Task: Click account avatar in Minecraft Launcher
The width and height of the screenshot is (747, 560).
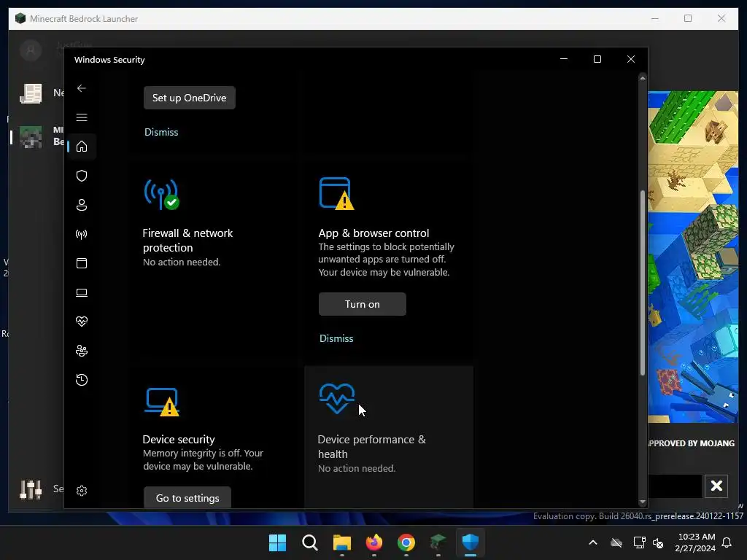Action: pos(31,50)
